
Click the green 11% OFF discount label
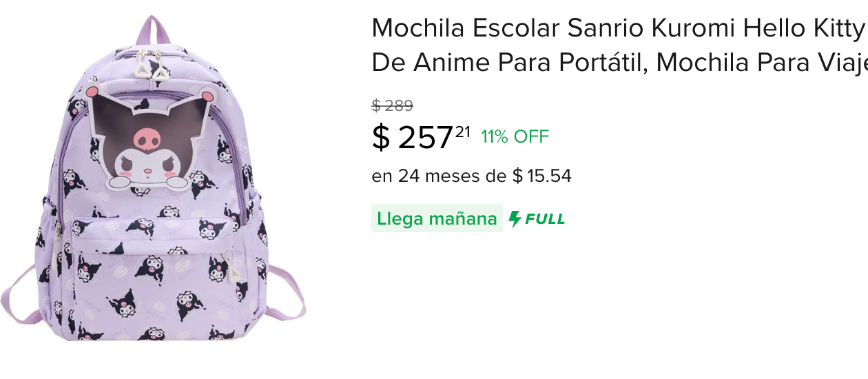tap(515, 136)
